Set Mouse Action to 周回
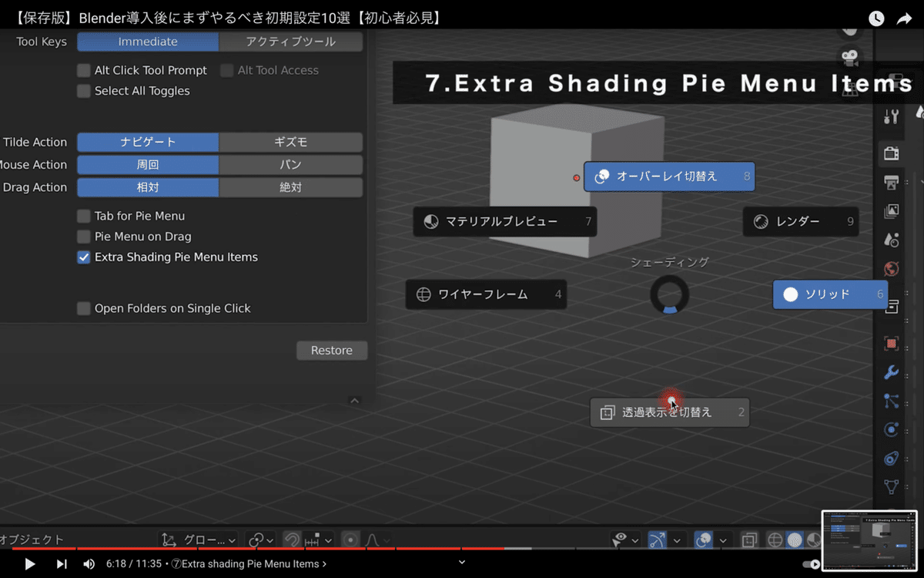The image size is (924, 578). point(148,165)
